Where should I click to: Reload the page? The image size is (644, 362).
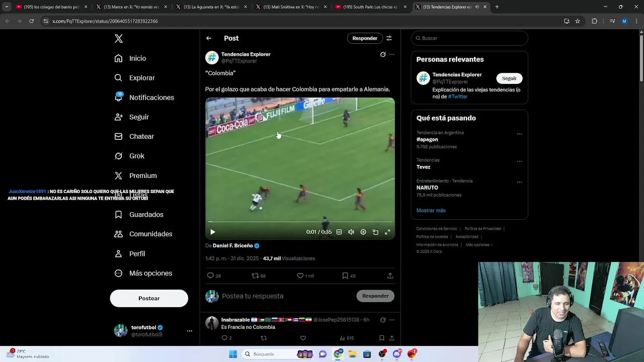(x=31, y=21)
